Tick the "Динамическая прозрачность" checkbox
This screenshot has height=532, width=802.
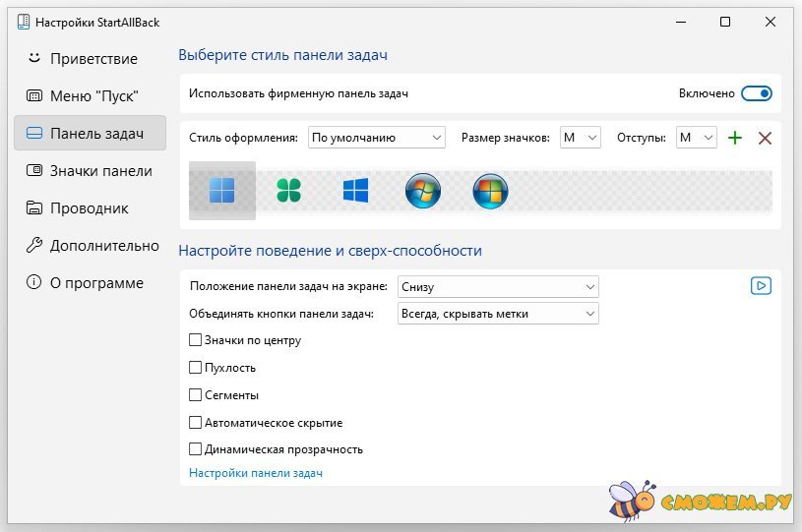pos(195,449)
